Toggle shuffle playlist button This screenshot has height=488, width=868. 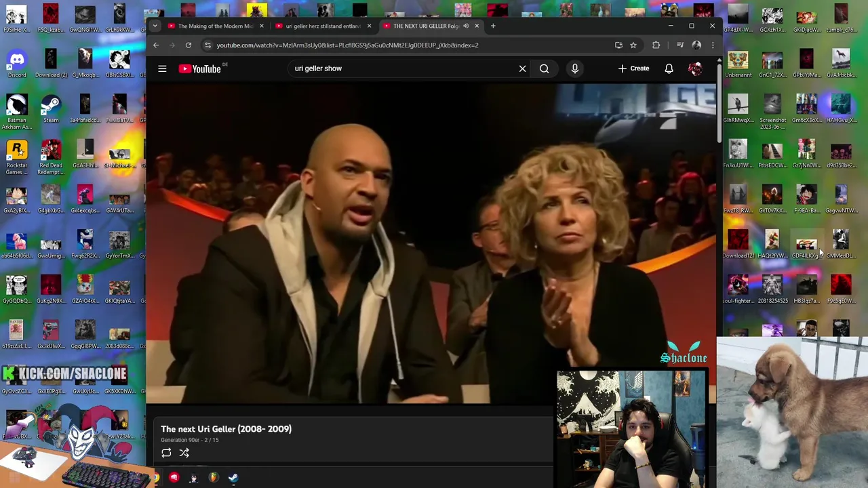184,453
